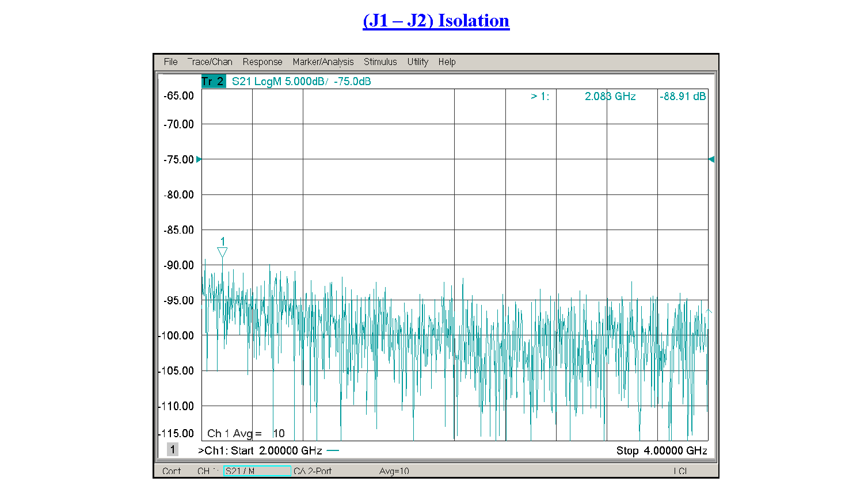Click the left reference level arrow indicator
Image resolution: width=868 pixels, height=493 pixels.
tap(199, 159)
